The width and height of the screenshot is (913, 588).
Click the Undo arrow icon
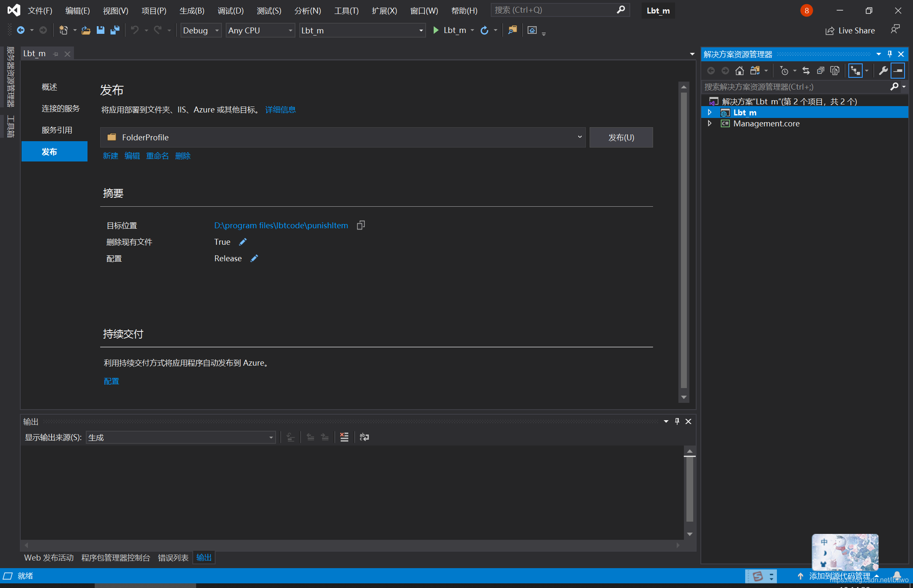pyautogui.click(x=135, y=30)
